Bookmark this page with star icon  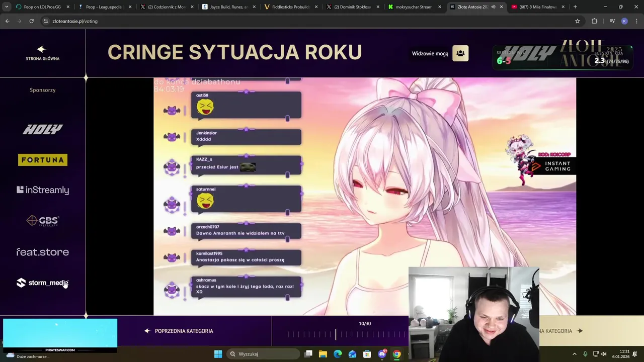click(x=578, y=21)
